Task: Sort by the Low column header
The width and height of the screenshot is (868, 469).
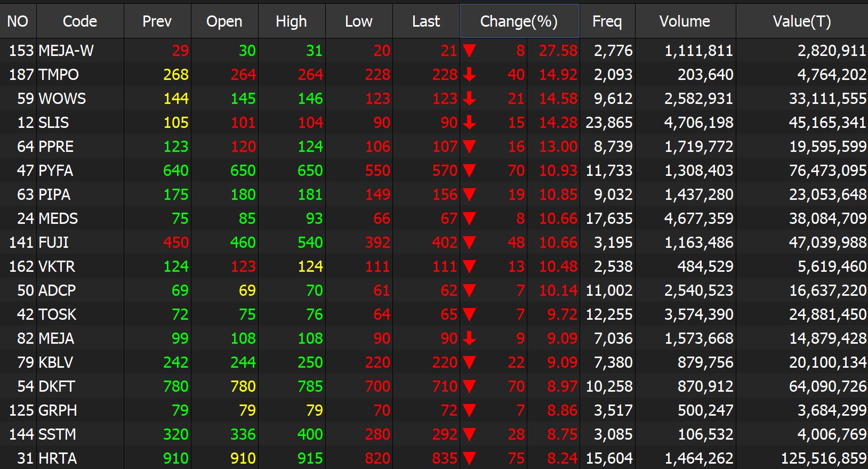Action: point(359,21)
